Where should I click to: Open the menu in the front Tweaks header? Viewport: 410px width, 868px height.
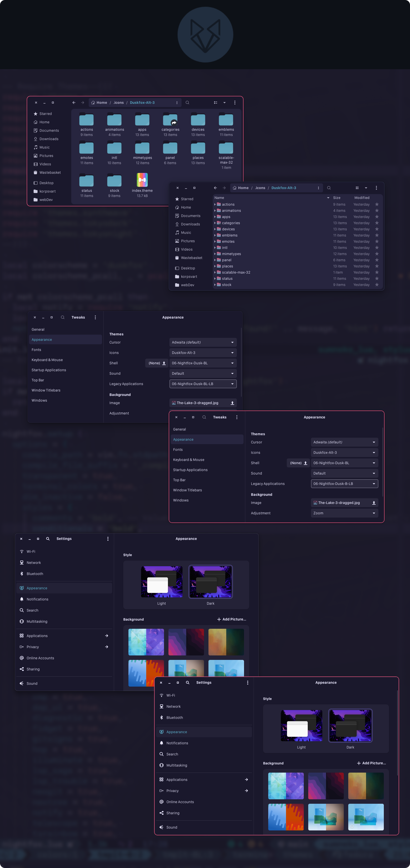[x=237, y=417]
